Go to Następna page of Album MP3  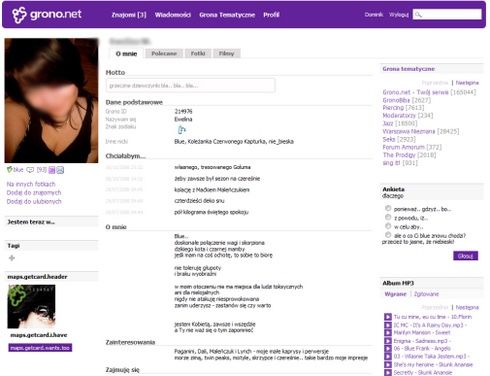click(467, 307)
